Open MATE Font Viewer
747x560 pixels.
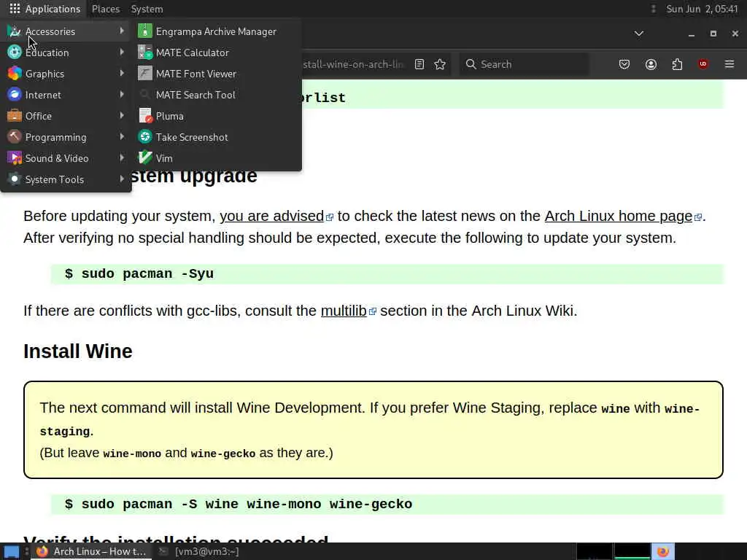coord(217,74)
